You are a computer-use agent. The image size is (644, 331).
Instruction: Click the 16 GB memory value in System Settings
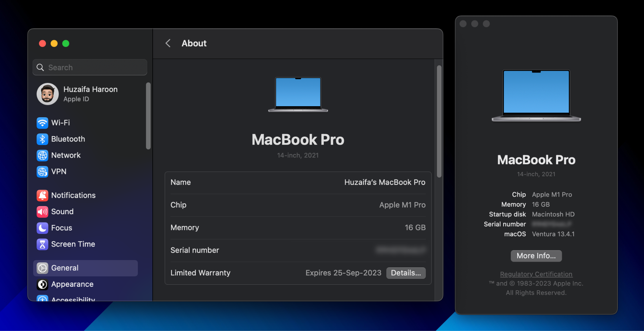[415, 227]
